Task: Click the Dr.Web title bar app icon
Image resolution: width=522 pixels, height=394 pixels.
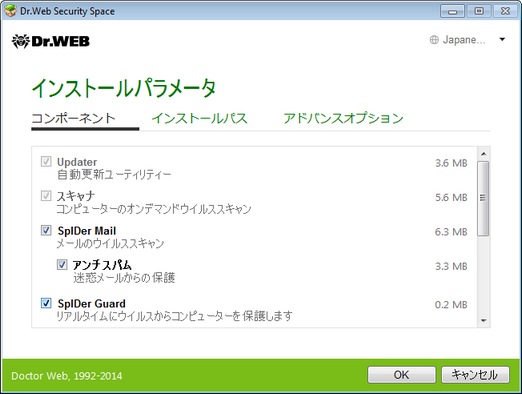Action: tap(10, 11)
